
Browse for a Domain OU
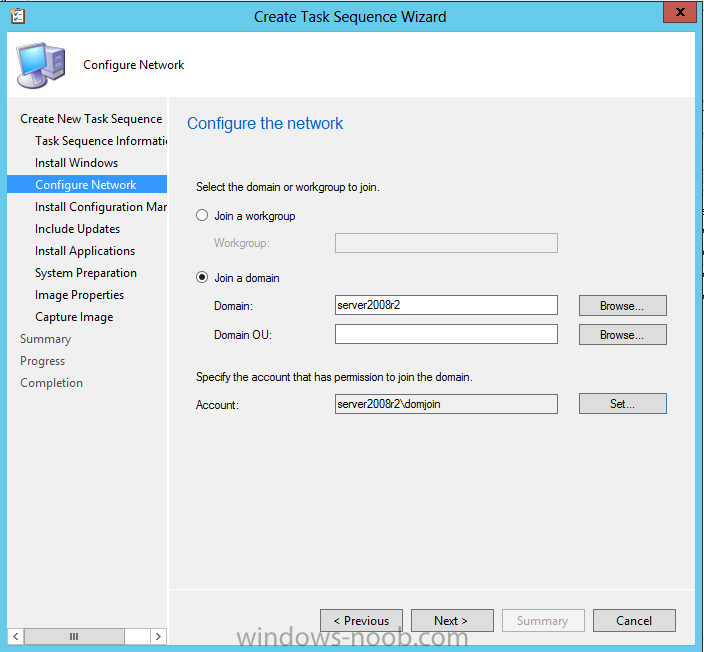coord(622,335)
